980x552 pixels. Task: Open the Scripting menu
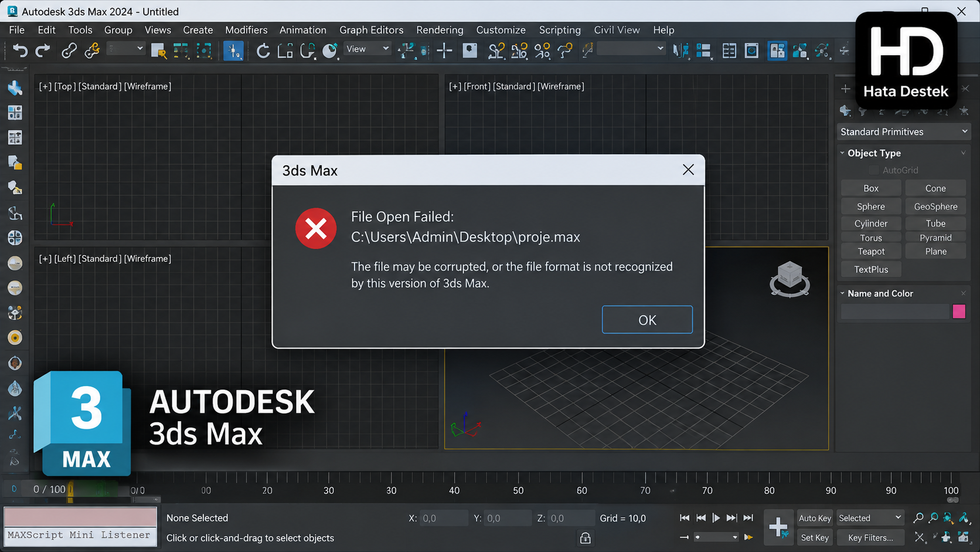(560, 30)
